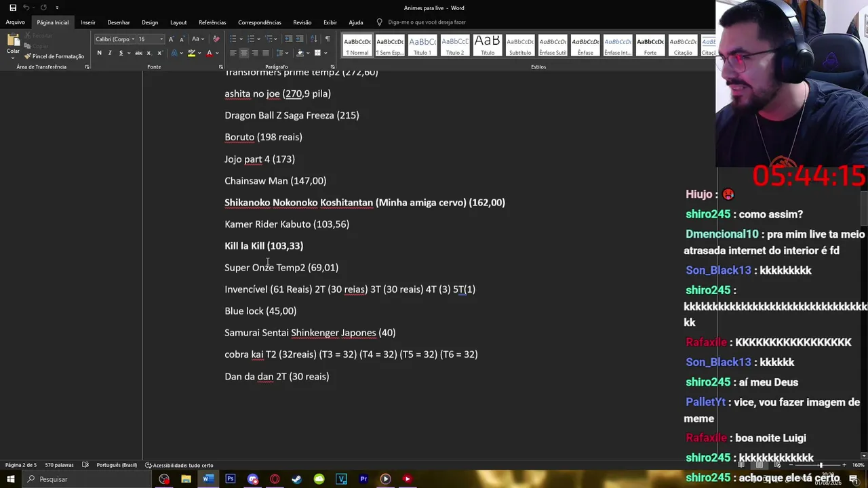This screenshot has height=488, width=868.
Task: Align text to the right
Action: point(255,53)
